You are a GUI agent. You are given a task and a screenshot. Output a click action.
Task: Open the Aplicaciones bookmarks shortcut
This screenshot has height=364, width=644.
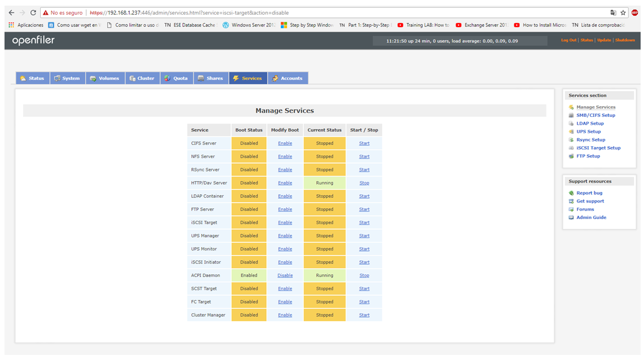pyautogui.click(x=26, y=25)
